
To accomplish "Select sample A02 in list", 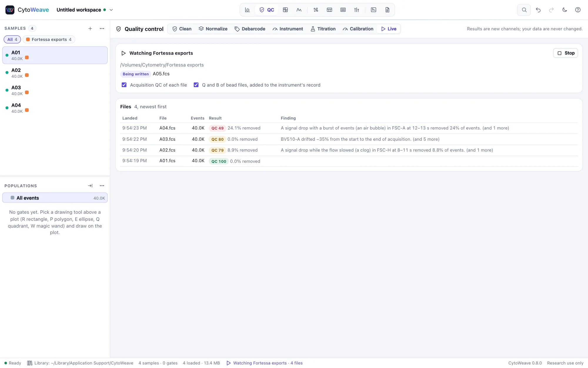I will [x=55, y=73].
